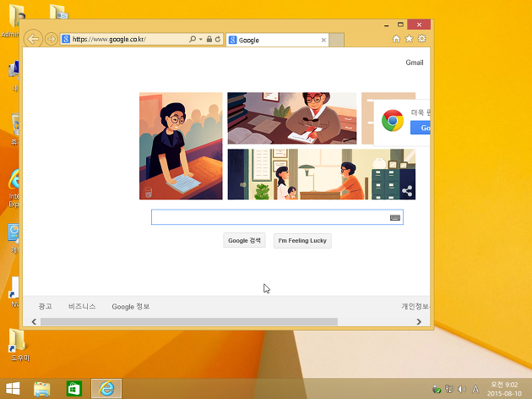The height and width of the screenshot is (399, 532).
Task: Toggle the IME language indicator A
Action: coord(475,389)
